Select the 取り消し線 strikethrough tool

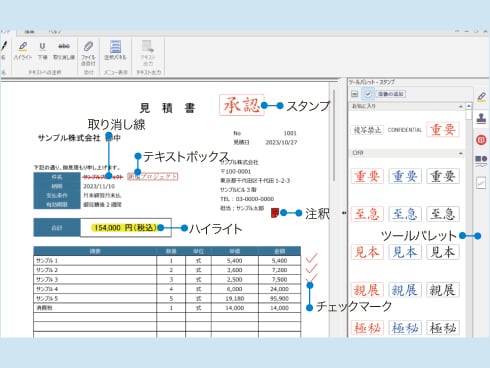point(64,50)
